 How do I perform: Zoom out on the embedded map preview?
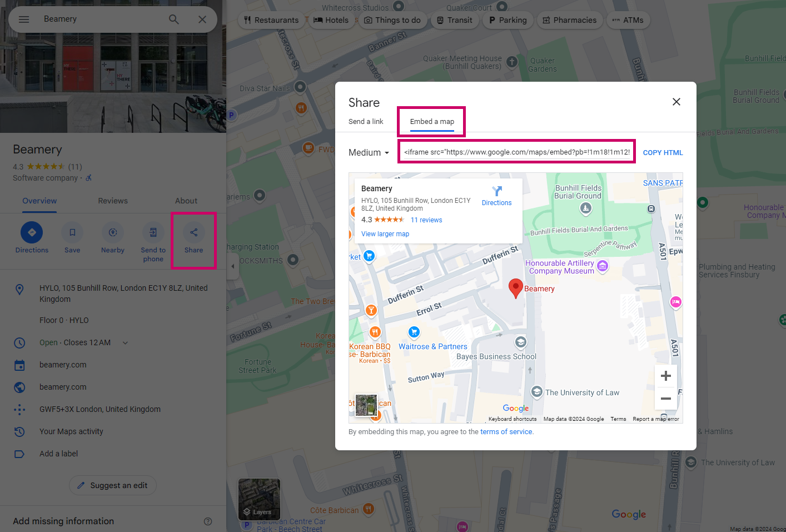666,399
